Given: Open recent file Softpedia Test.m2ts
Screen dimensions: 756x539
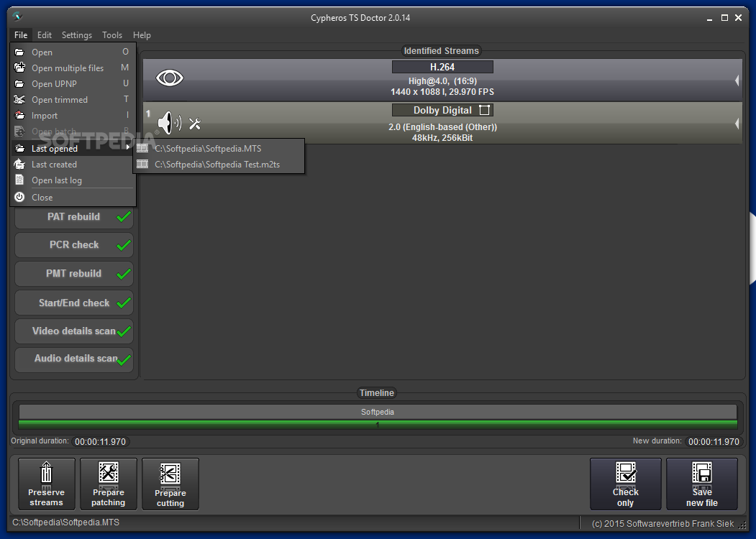Looking at the screenshot, I should pos(219,165).
